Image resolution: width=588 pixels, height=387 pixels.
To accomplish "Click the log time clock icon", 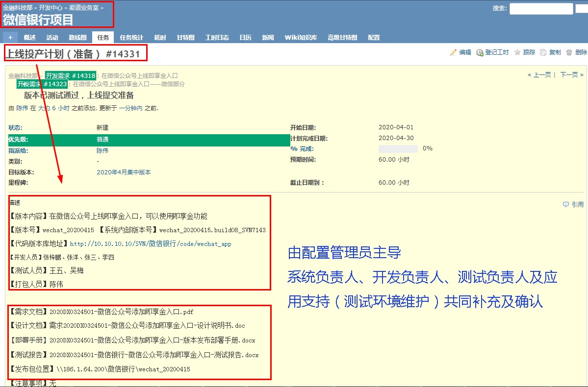I will (x=480, y=52).
